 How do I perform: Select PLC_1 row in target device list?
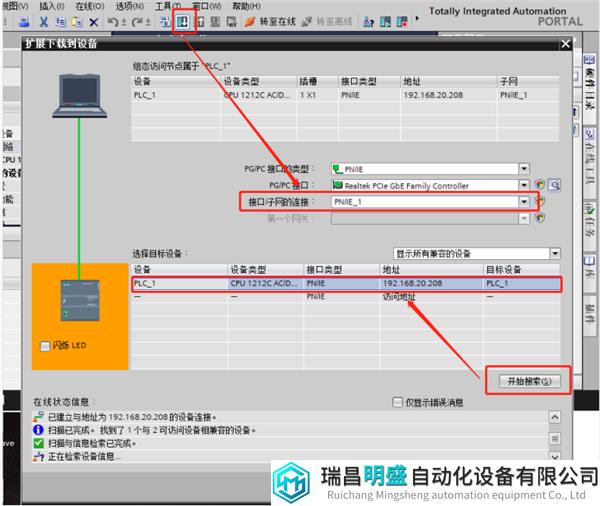pyautogui.click(x=346, y=284)
